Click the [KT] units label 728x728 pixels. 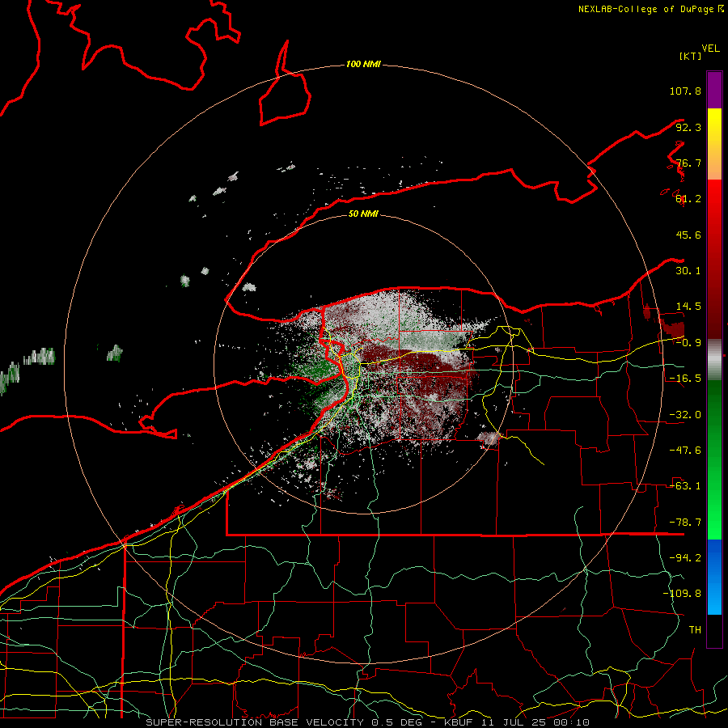690,56
